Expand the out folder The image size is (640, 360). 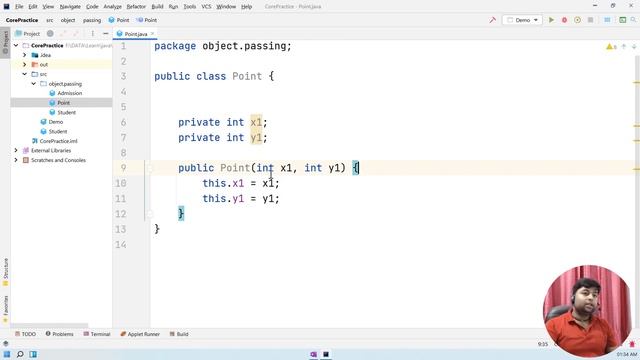[x=24, y=64]
